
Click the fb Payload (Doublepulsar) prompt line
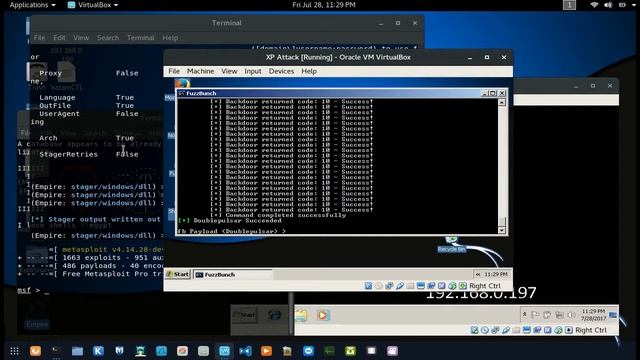point(231,231)
